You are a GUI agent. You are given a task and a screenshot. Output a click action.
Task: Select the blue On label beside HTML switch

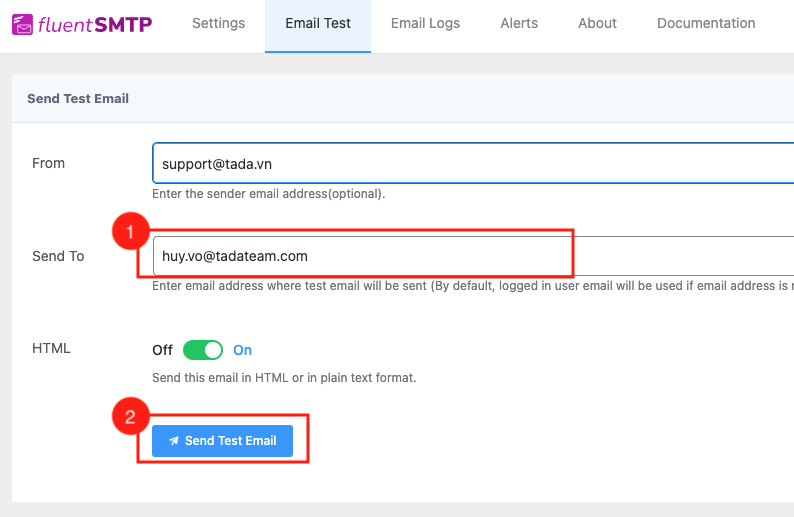pos(242,350)
